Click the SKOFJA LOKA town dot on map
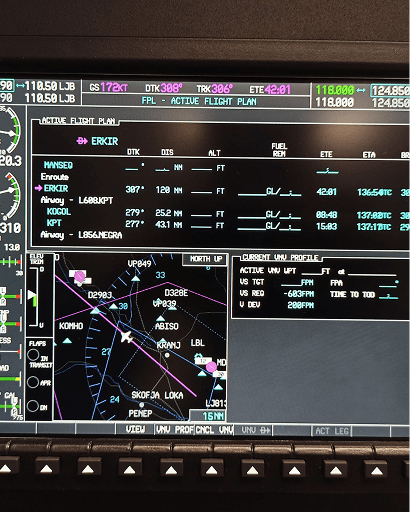Viewport: 410px width, 512px height. click(x=141, y=405)
